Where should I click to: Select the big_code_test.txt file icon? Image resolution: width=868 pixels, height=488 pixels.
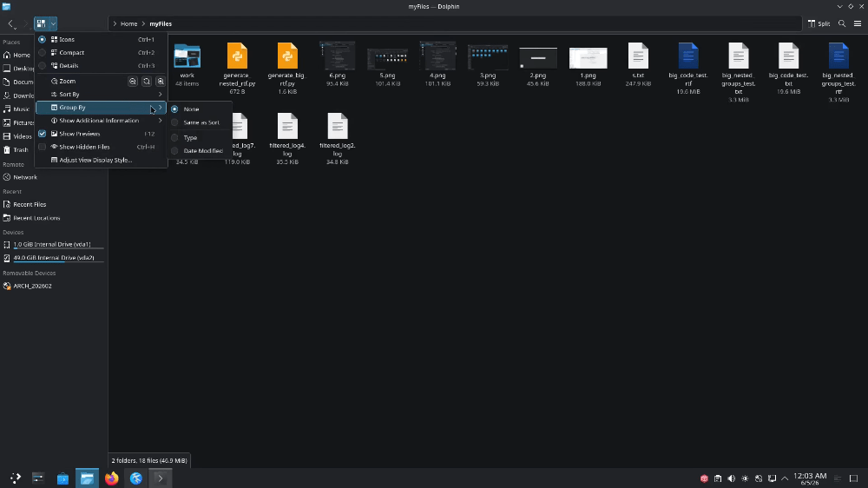click(788, 56)
